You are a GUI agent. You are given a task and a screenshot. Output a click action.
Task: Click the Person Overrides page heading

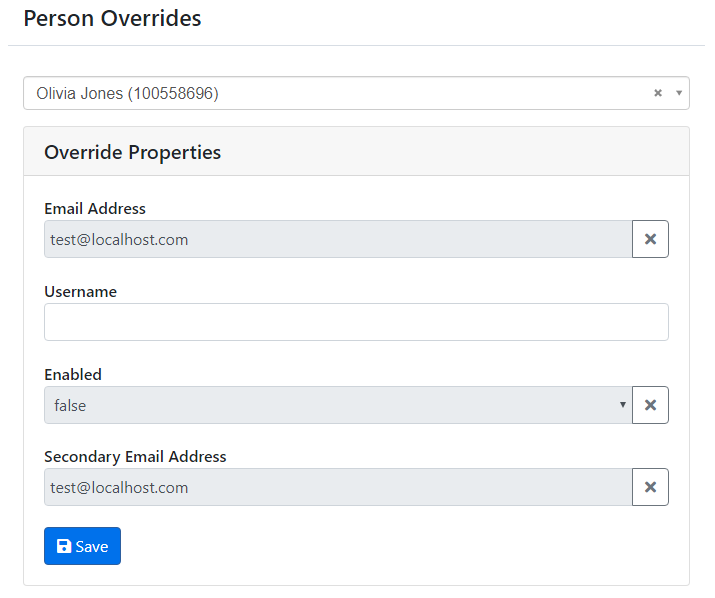(x=112, y=19)
